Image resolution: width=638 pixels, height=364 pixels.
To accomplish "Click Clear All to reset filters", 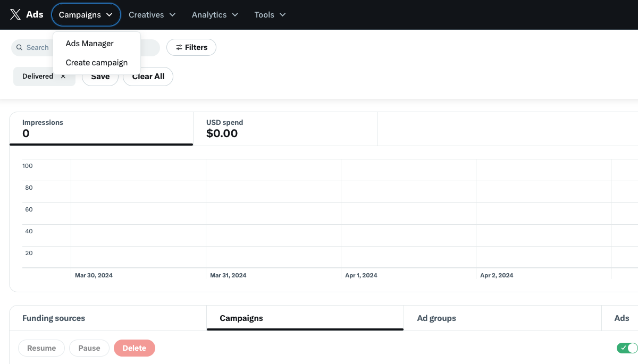I will 148,76.
